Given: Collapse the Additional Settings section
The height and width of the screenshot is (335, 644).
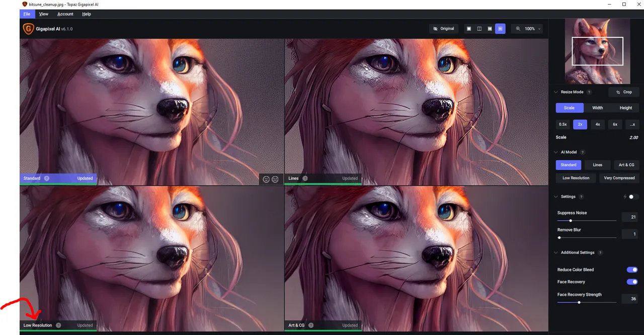Looking at the screenshot, I should 556,253.
